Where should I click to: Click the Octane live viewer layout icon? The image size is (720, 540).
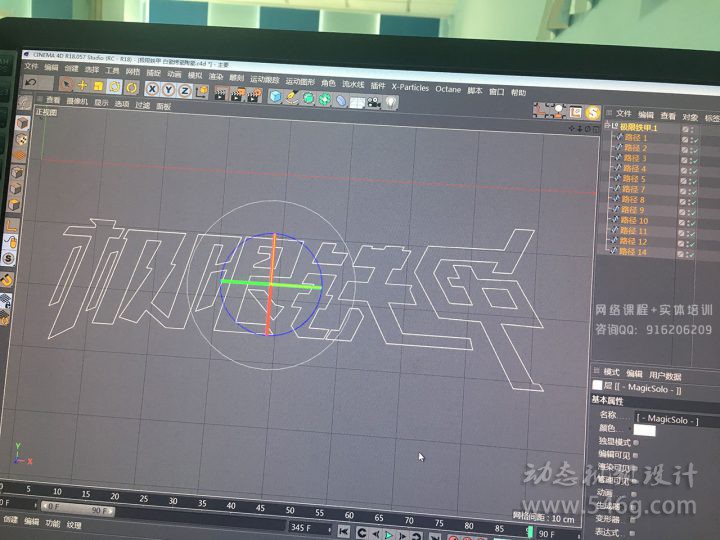pyautogui.click(x=575, y=112)
